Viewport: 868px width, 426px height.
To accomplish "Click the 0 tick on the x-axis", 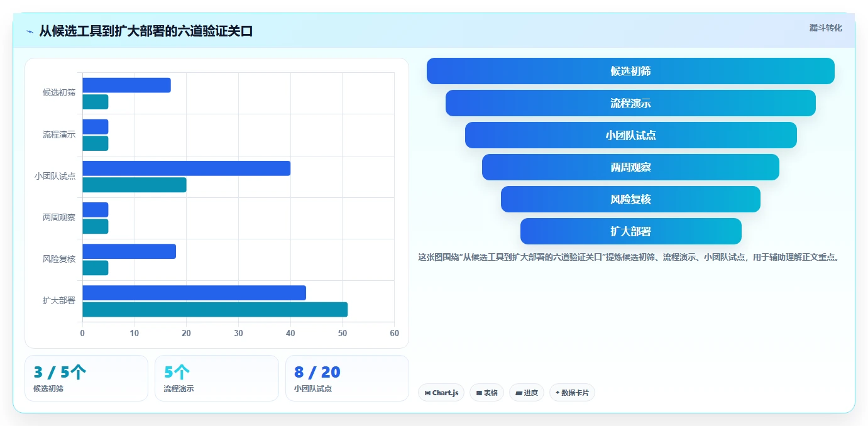I will tap(82, 333).
